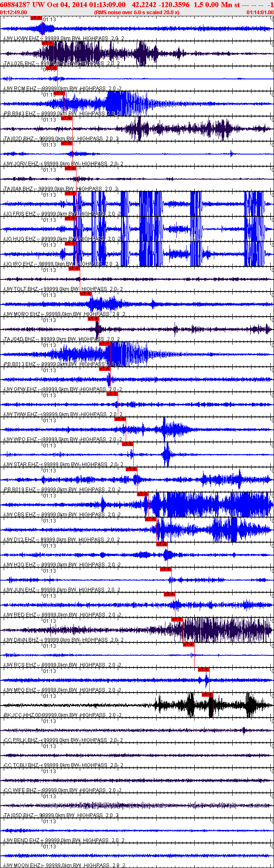Image resolution: width=274 pixels, height=868 pixels.
Task: Select the red pick marker on UW MORO trace
Action: click(x=86, y=294)
